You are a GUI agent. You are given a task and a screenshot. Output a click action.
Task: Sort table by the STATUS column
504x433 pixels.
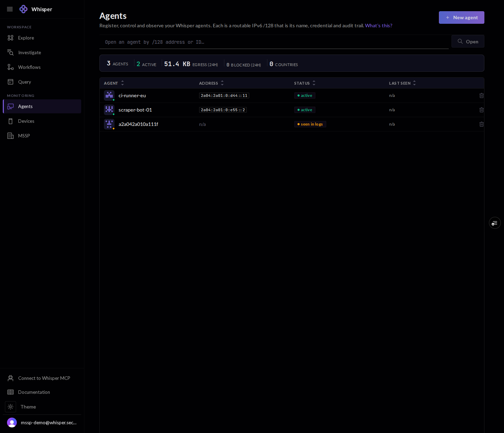[x=304, y=83]
